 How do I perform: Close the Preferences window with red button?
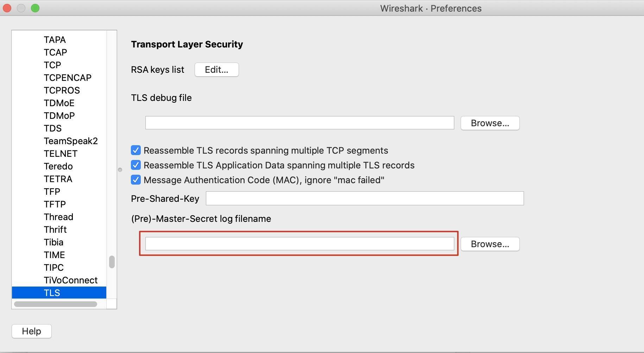click(x=7, y=8)
